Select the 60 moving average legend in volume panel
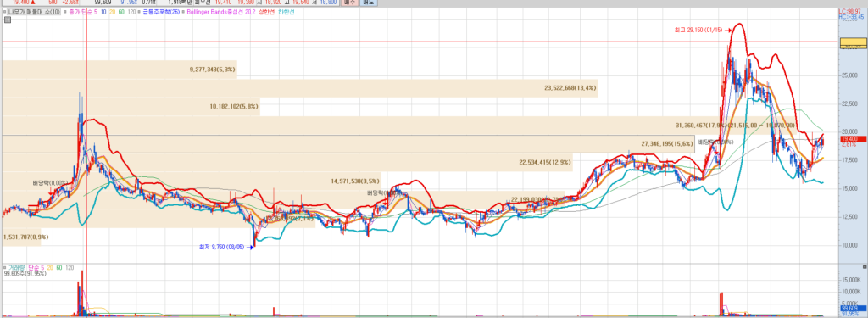The height and width of the screenshot is (318, 868). 58,268
